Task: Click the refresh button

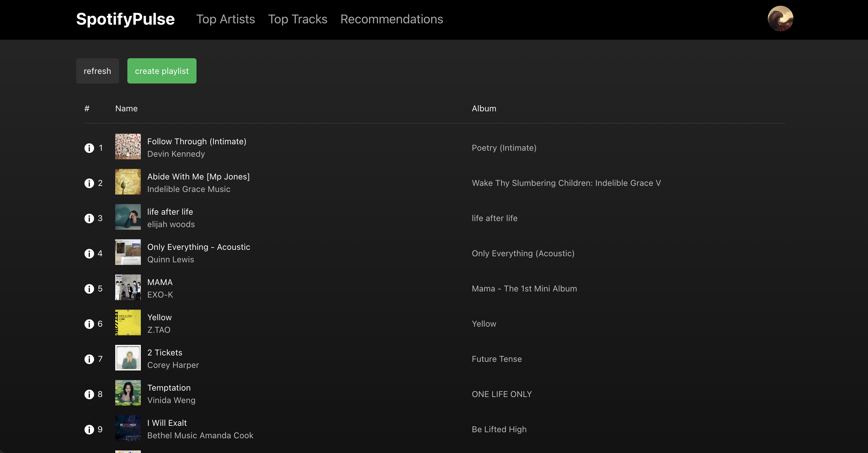Action: click(97, 71)
